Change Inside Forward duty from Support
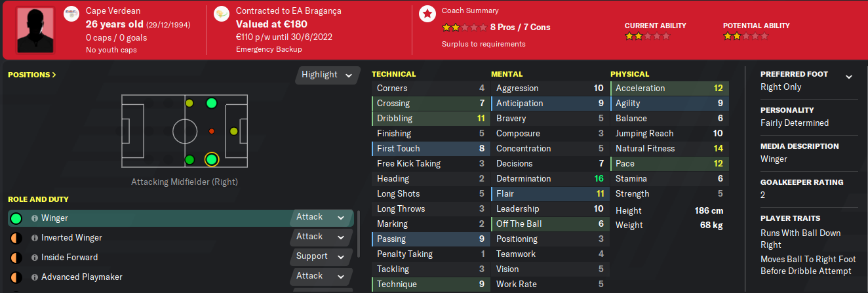The image size is (868, 293). (x=321, y=256)
